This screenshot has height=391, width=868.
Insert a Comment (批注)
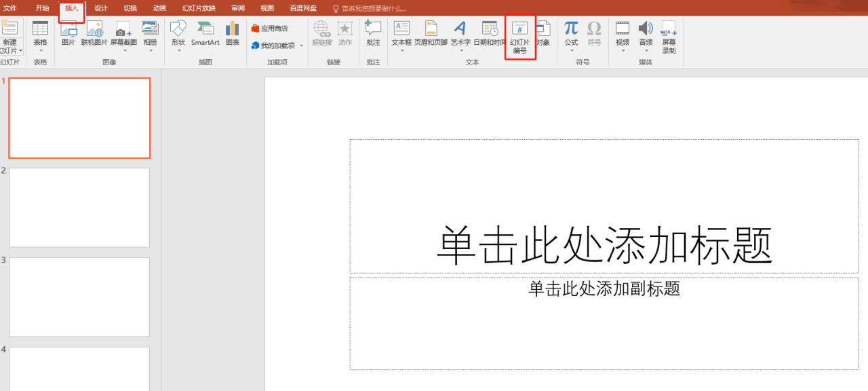pos(373,29)
